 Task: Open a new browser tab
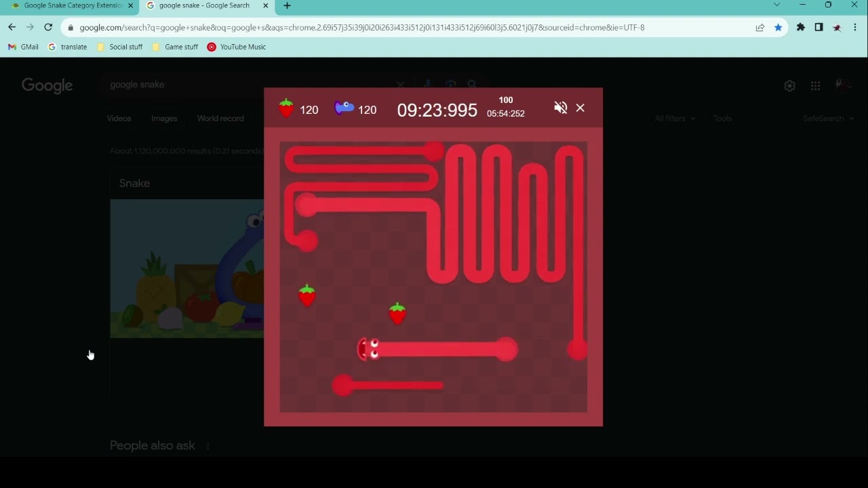coord(287,5)
